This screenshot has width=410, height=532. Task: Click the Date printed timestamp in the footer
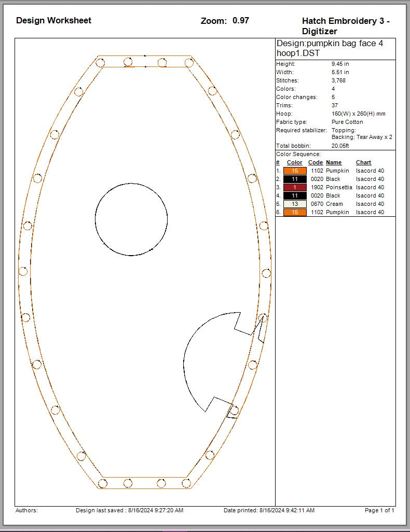tap(269, 510)
